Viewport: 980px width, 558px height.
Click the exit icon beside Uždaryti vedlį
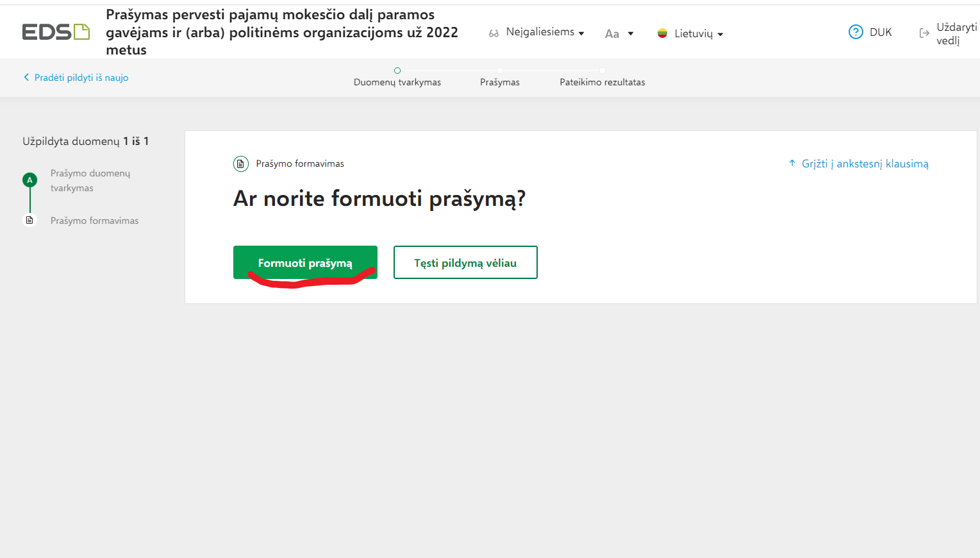coord(924,33)
